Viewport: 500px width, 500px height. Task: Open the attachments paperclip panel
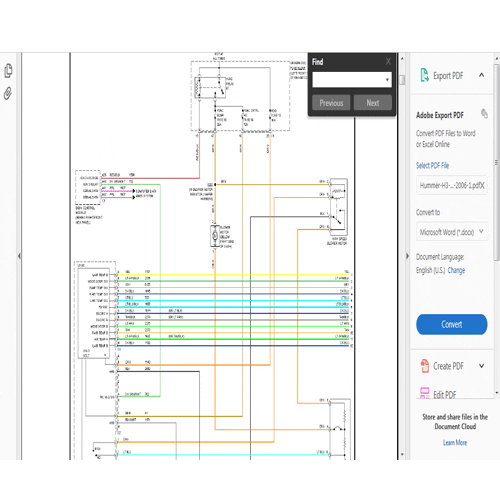(x=8, y=93)
